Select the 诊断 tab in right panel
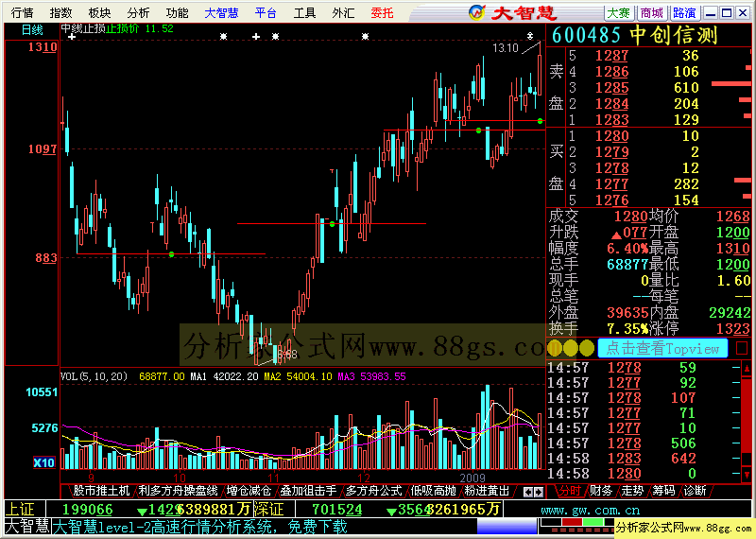 pos(695,491)
